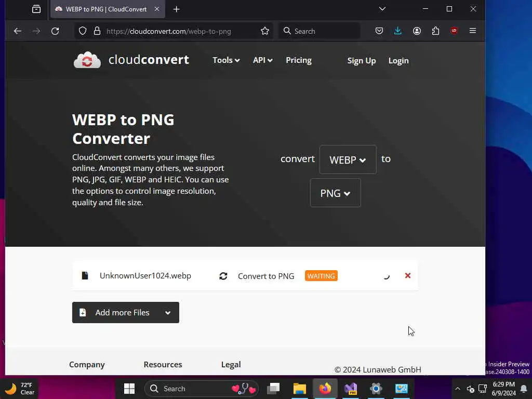Viewport: 532px width, 399px height.
Task: Expand the Add more Files arrow
Action: (x=168, y=313)
